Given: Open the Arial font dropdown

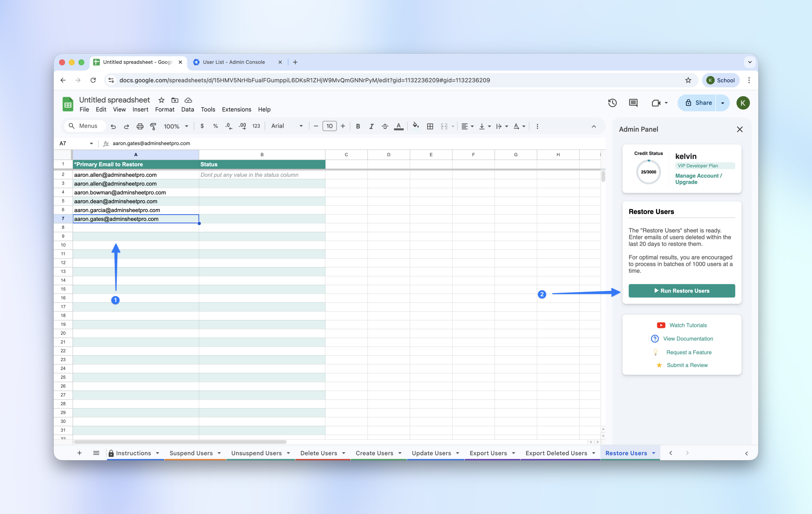Looking at the screenshot, I should [x=287, y=126].
